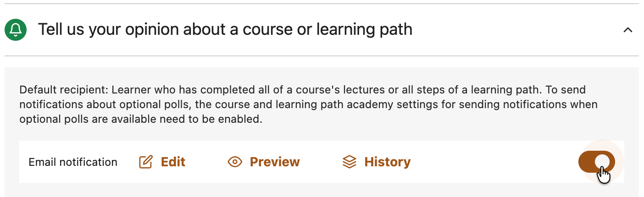Open the History link text
The height and width of the screenshot is (197, 644).
tap(387, 162)
